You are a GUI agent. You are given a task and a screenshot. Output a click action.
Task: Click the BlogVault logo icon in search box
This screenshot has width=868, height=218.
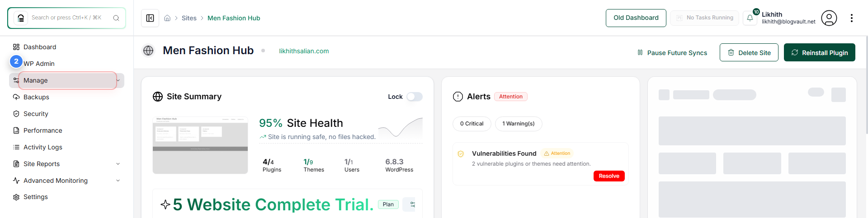20,18
